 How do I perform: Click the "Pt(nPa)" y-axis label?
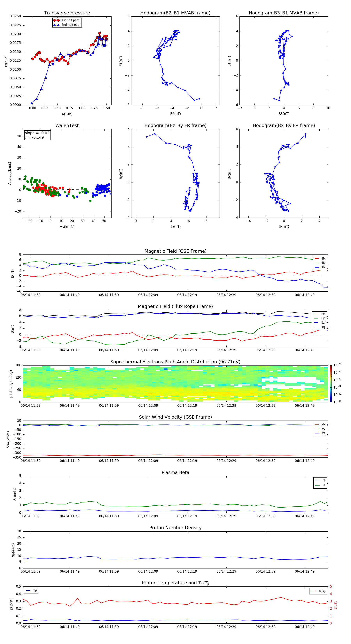[x=6, y=61]
